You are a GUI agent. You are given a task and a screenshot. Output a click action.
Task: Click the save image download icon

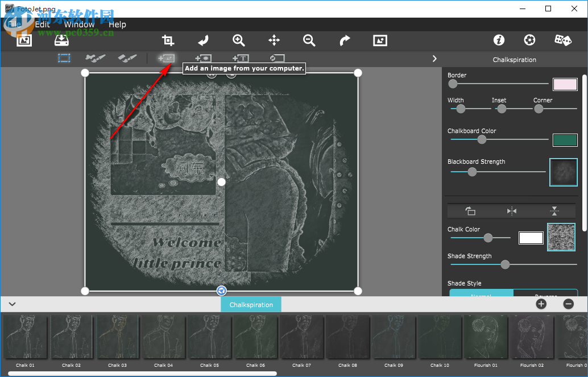coord(61,40)
